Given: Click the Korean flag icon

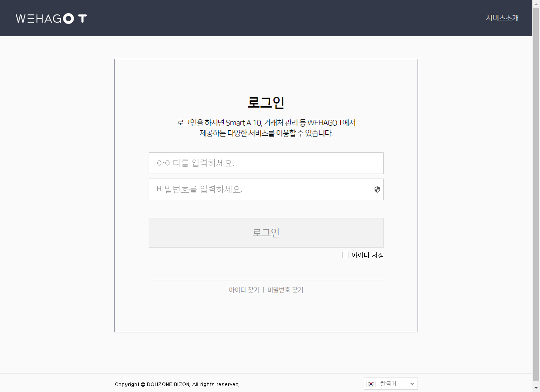Looking at the screenshot, I should (x=371, y=384).
